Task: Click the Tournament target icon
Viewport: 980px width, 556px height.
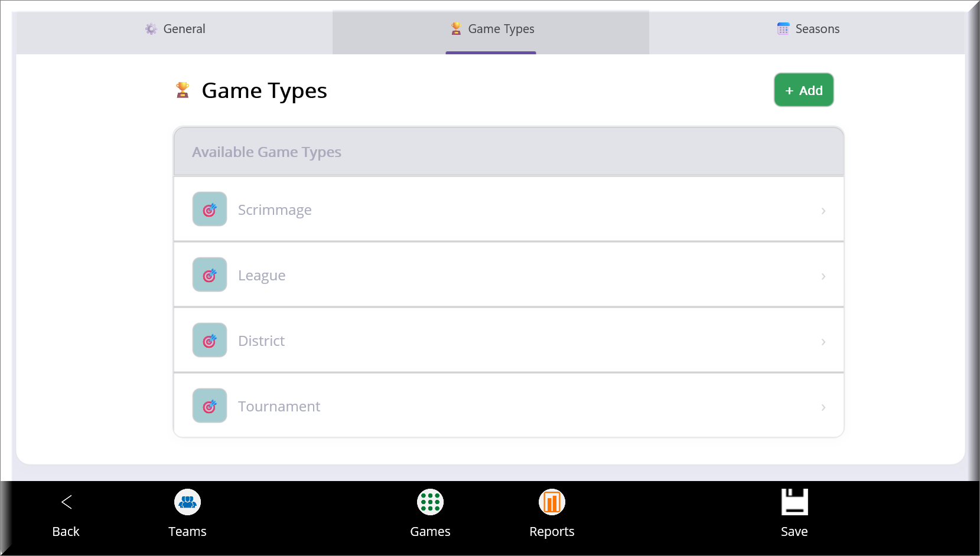Action: (210, 406)
